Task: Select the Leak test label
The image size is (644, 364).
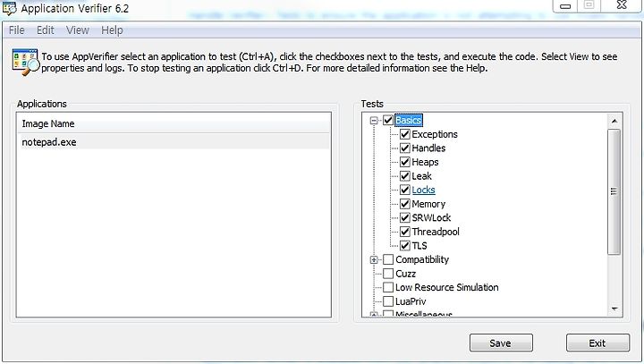Action: pos(421,176)
